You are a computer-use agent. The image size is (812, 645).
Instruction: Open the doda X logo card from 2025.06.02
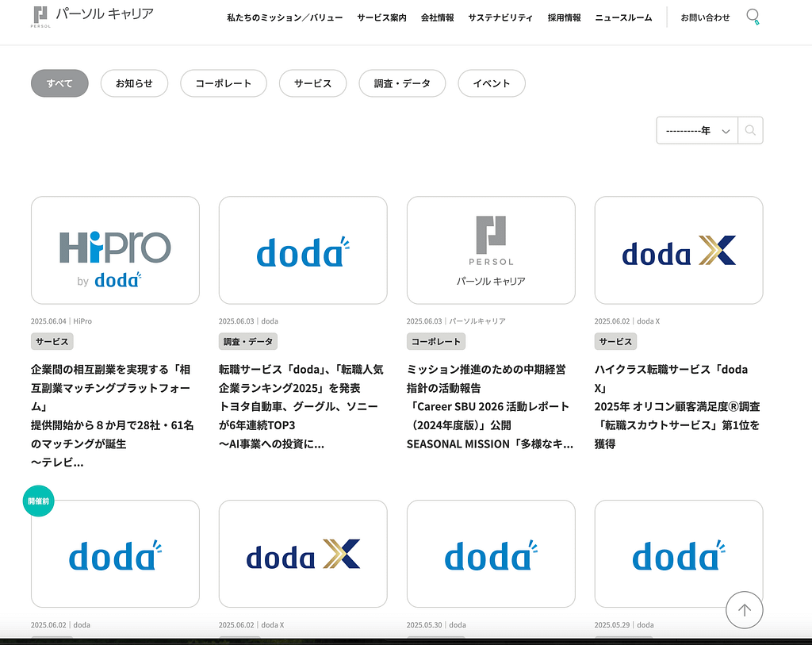(679, 250)
